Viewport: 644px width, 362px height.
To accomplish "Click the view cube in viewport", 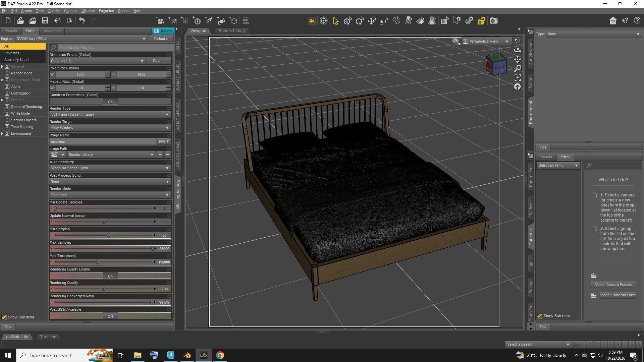I will 496,64.
